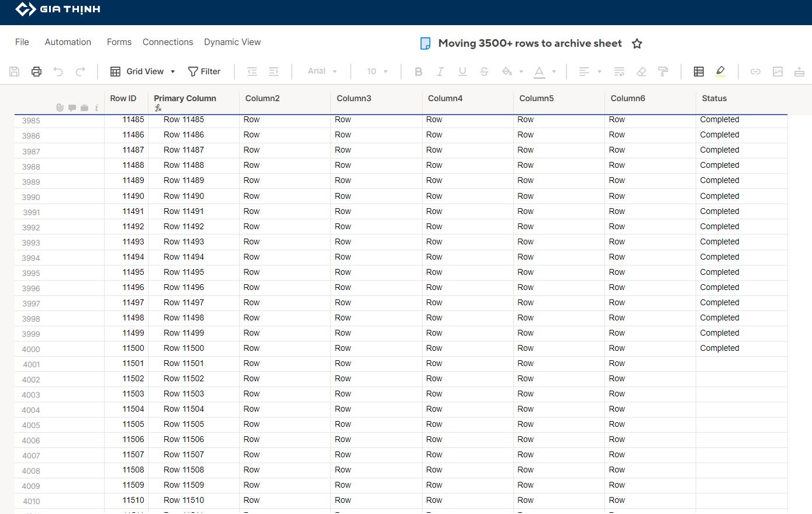Star the sheet as a favorite
Screen dimensions: 812x514
click(x=637, y=43)
